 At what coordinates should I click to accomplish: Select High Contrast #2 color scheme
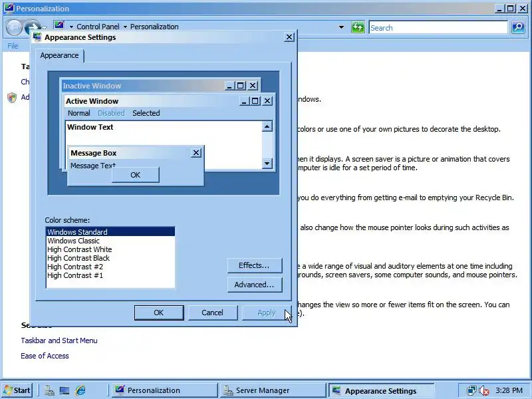(110, 267)
